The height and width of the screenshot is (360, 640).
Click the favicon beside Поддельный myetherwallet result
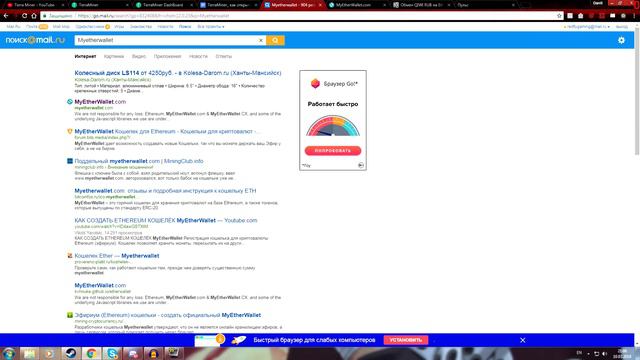point(70,161)
